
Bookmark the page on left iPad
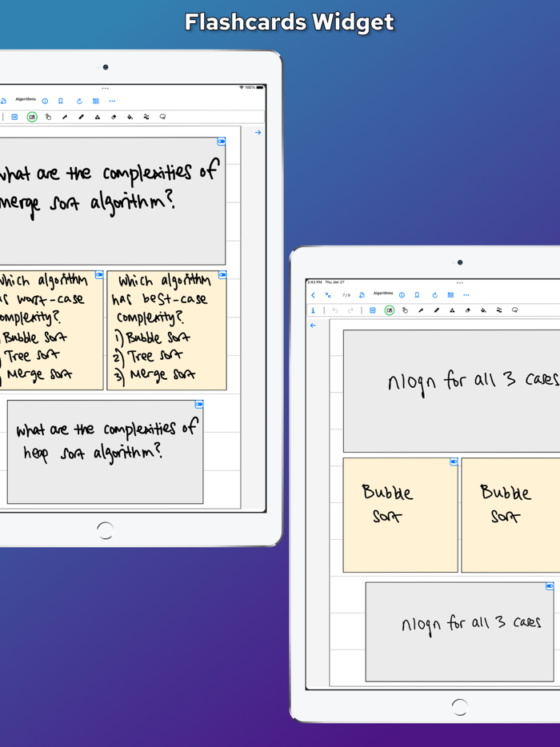pos(61,101)
